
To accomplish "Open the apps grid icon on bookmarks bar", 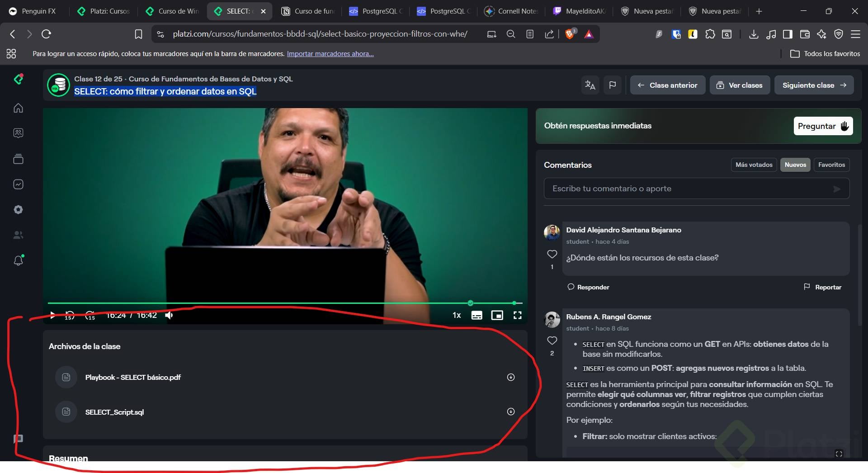I will pyautogui.click(x=11, y=54).
